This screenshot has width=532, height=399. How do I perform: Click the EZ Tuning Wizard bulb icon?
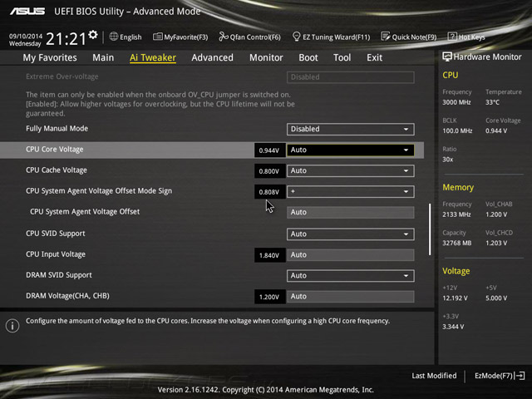(296, 37)
